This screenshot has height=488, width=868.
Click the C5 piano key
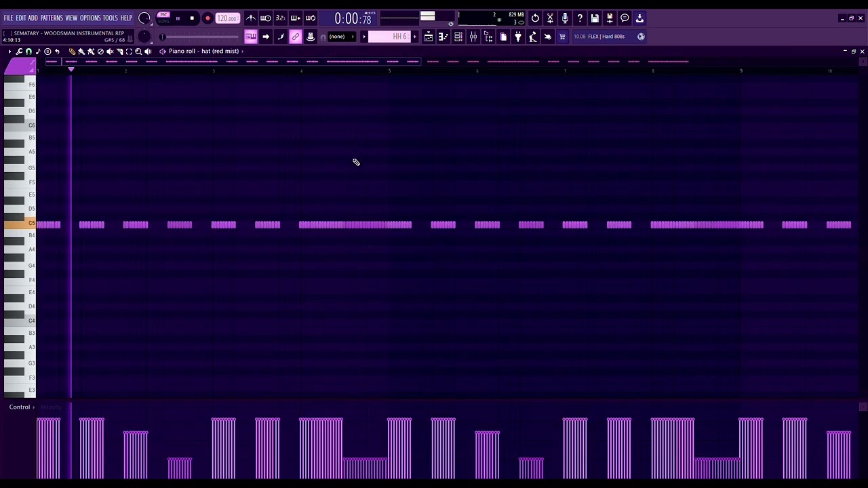pyautogui.click(x=20, y=224)
